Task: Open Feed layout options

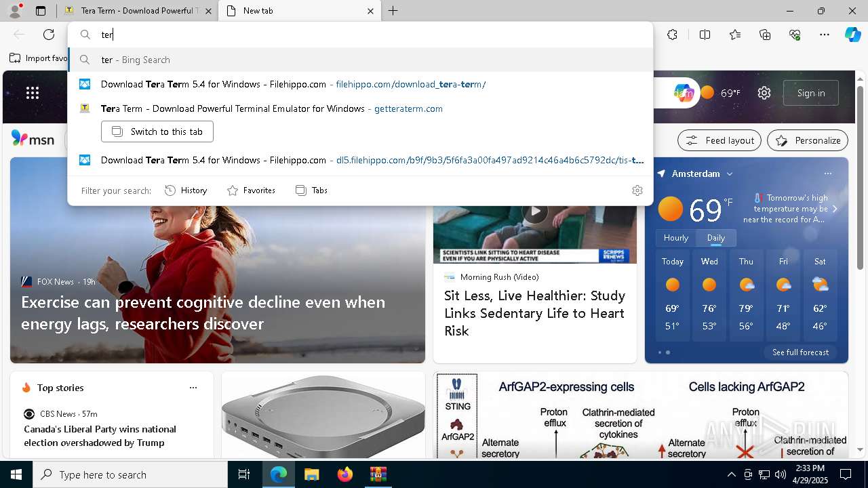Action: coord(719,140)
